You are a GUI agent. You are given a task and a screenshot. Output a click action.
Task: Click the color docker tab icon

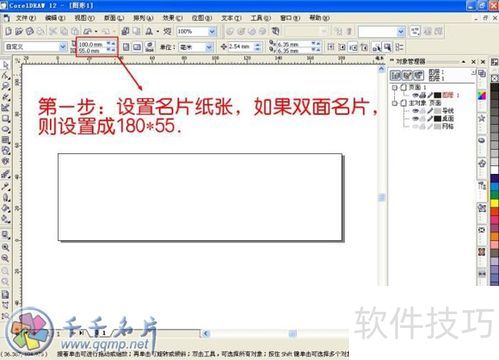coord(482,96)
